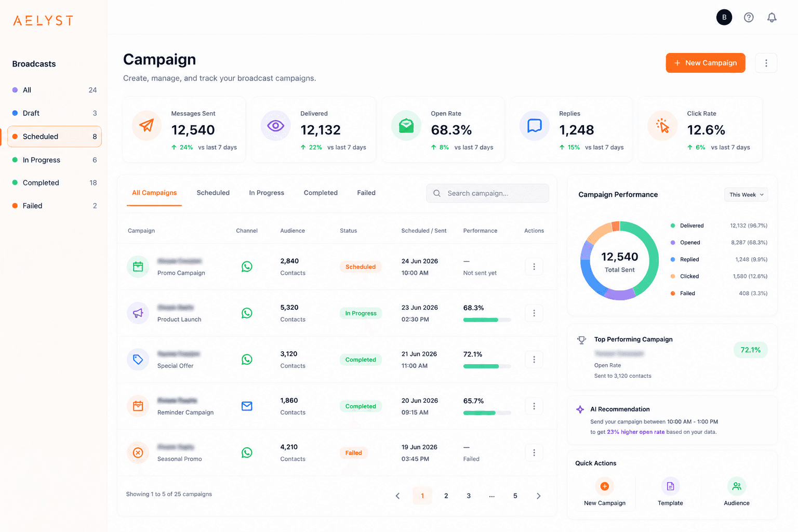Open the help question-mark icon
The width and height of the screenshot is (798, 532).
749,17
